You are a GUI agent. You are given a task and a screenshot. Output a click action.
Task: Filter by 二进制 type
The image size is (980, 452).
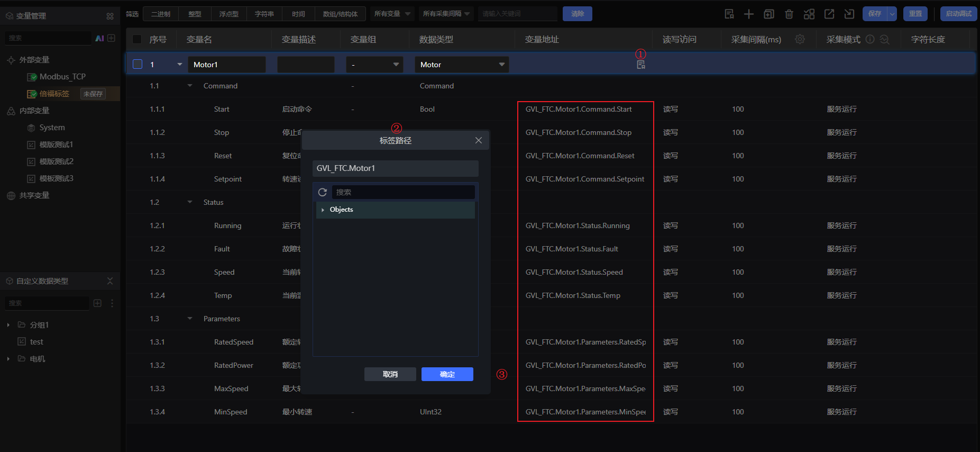161,14
